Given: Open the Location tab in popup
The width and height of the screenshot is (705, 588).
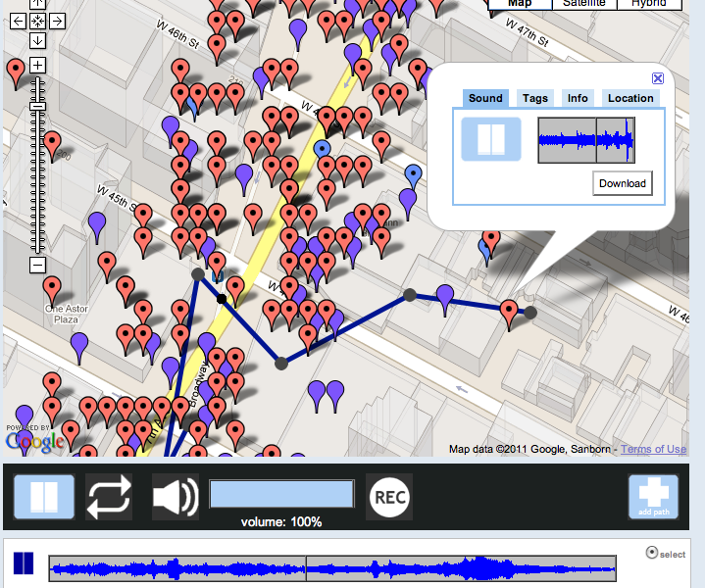Looking at the screenshot, I should (630, 98).
